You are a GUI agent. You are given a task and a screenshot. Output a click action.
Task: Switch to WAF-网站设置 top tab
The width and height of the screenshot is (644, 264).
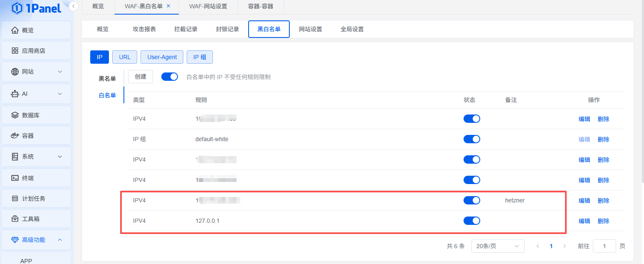(208, 6)
